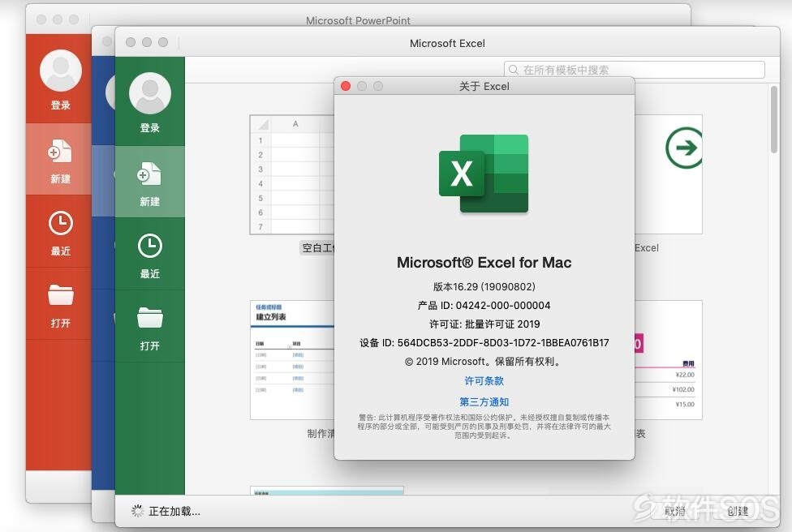This screenshot has height=532, width=792.
Task: Close the 关于 Excel dialog
Action: 346,86
